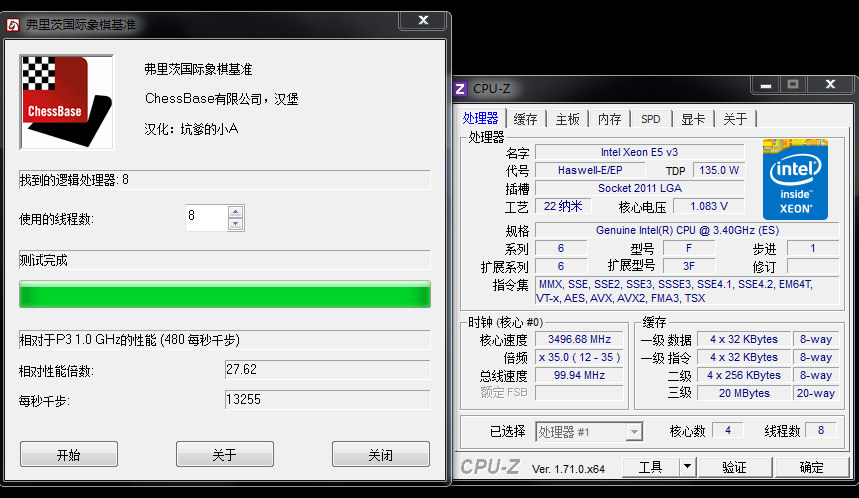Image resolution: width=859 pixels, height=498 pixels.
Task: Click the 工具 tools button in CPU-Z
Action: point(651,467)
